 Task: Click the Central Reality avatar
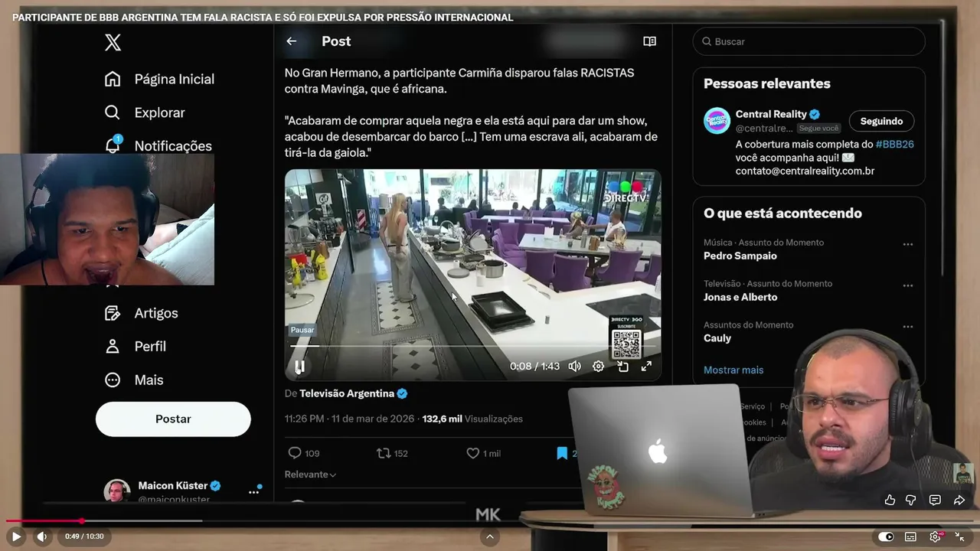717,121
